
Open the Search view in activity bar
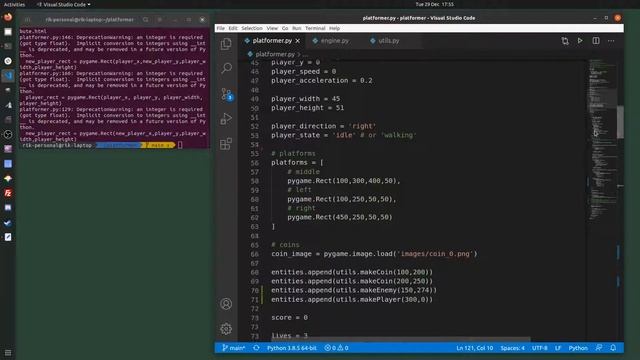point(226,68)
